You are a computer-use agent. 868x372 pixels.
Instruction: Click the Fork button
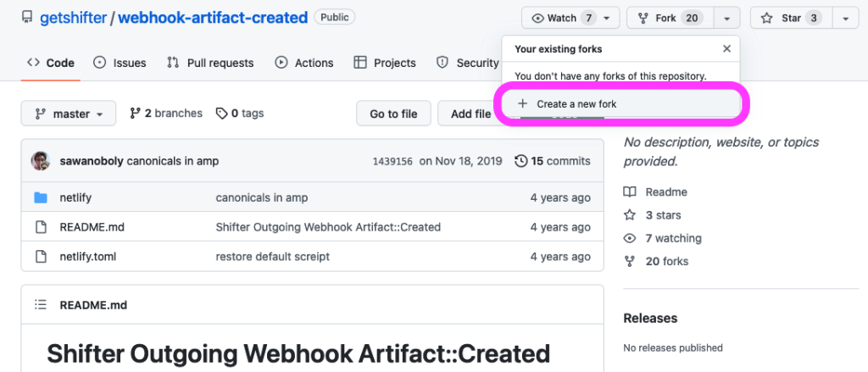click(670, 19)
